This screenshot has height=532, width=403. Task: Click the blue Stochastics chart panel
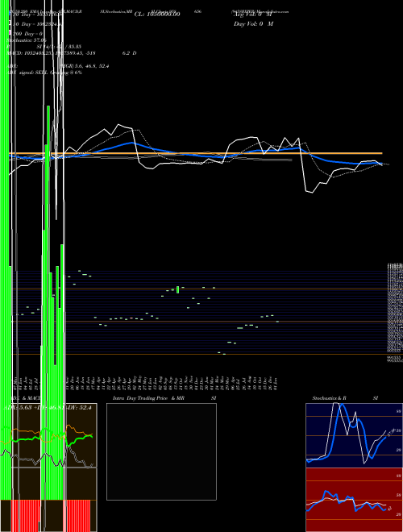click(354, 435)
